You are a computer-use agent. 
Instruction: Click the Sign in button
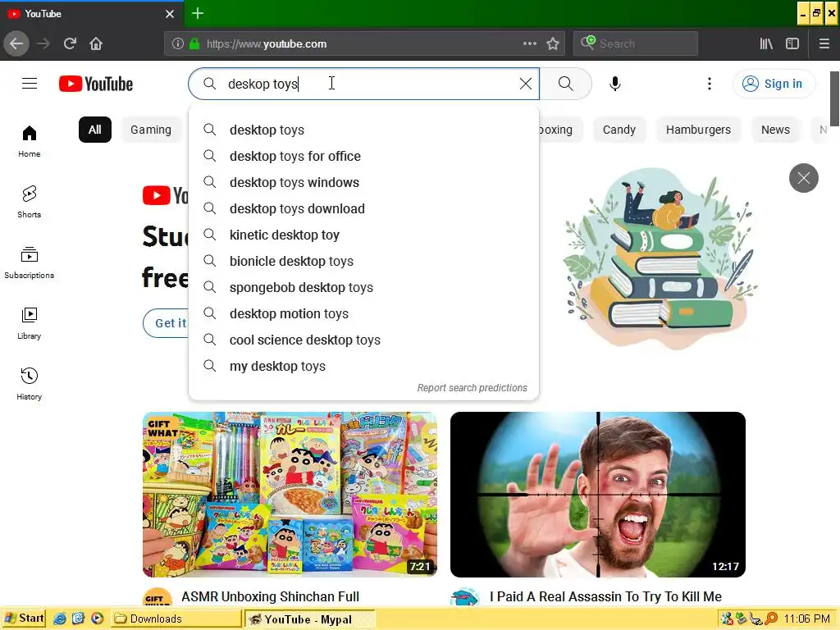pos(774,84)
